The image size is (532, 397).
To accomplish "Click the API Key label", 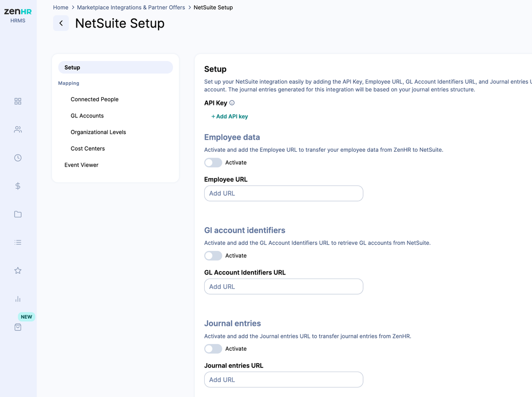I will click(x=216, y=103).
